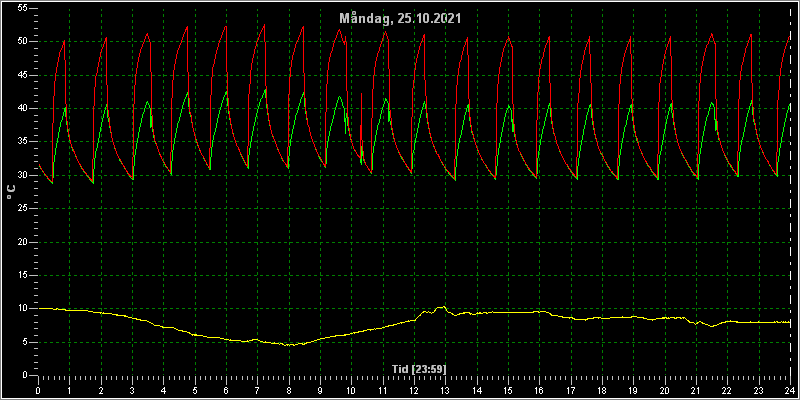Click hour 21 on the time axis
The width and height of the screenshot is (800, 400).
[696, 391]
